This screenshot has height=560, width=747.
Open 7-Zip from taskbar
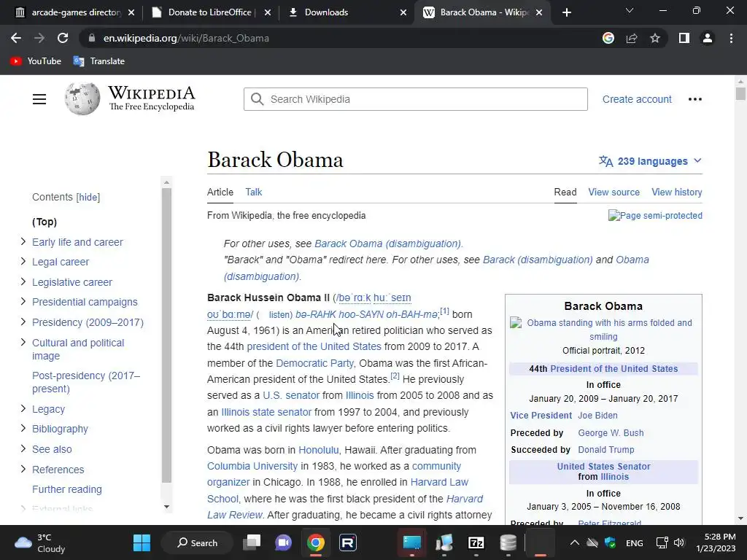tap(476, 542)
